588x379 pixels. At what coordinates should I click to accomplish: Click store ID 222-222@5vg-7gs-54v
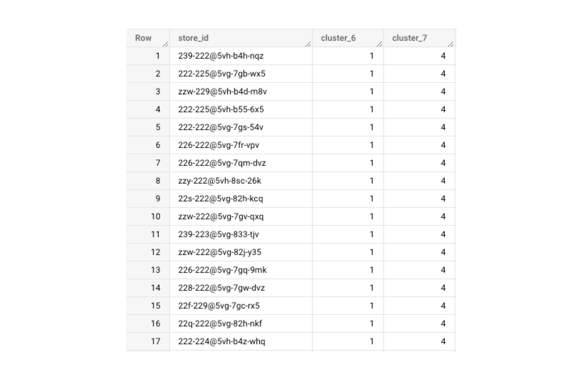pos(221,127)
